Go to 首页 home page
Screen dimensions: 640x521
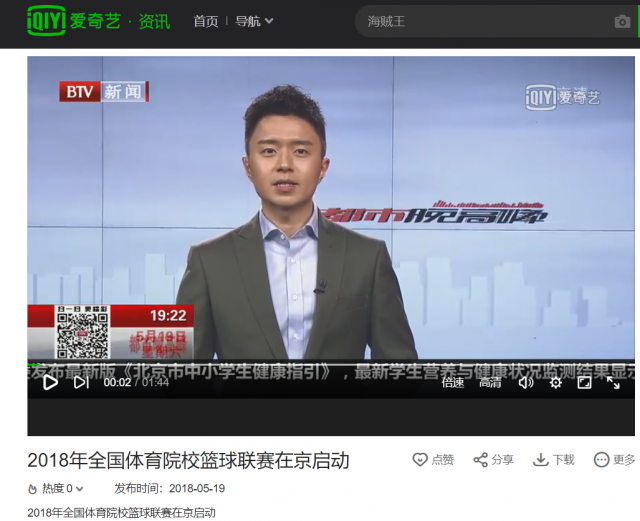click(x=206, y=21)
